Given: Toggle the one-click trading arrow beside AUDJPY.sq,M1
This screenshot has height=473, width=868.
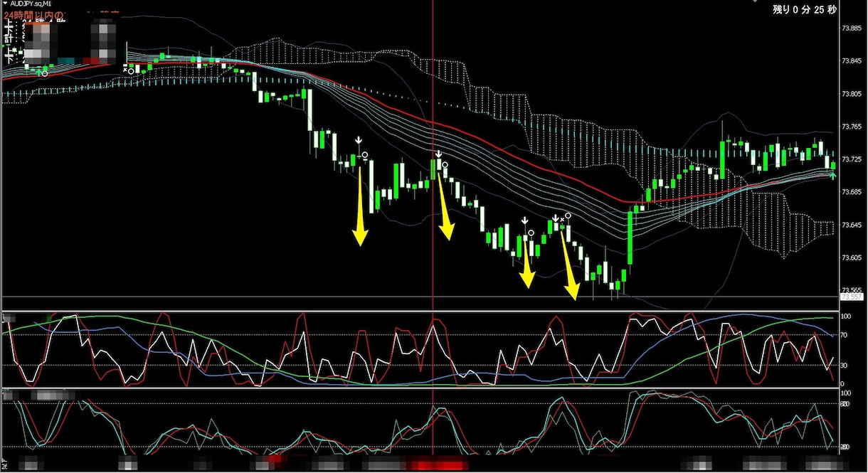Looking at the screenshot, I should [5, 4].
